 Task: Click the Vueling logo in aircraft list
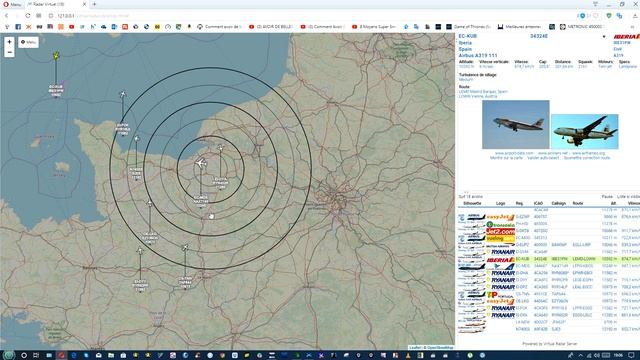[500, 238]
